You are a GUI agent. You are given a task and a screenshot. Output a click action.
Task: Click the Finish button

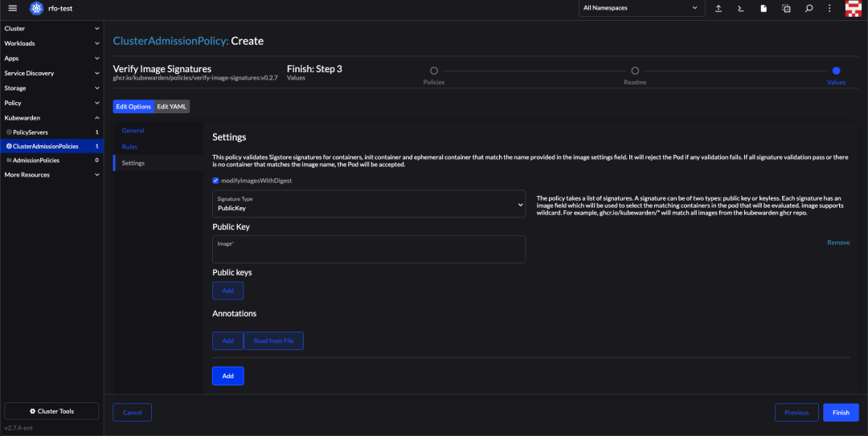pyautogui.click(x=841, y=412)
